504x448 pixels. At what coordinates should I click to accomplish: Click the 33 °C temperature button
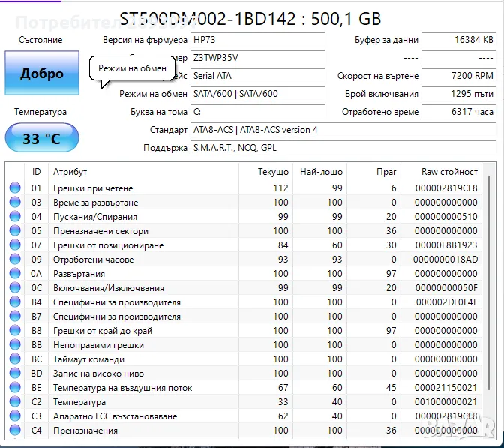41,139
